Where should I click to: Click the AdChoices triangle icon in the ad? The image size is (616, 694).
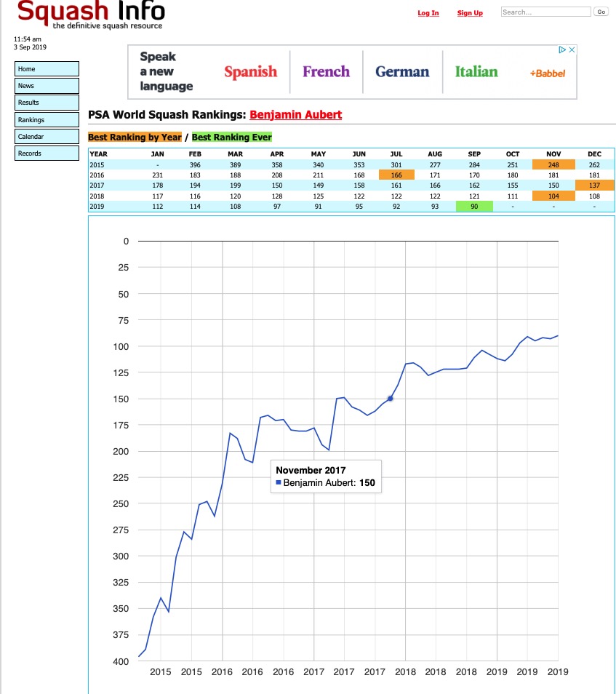coord(562,50)
